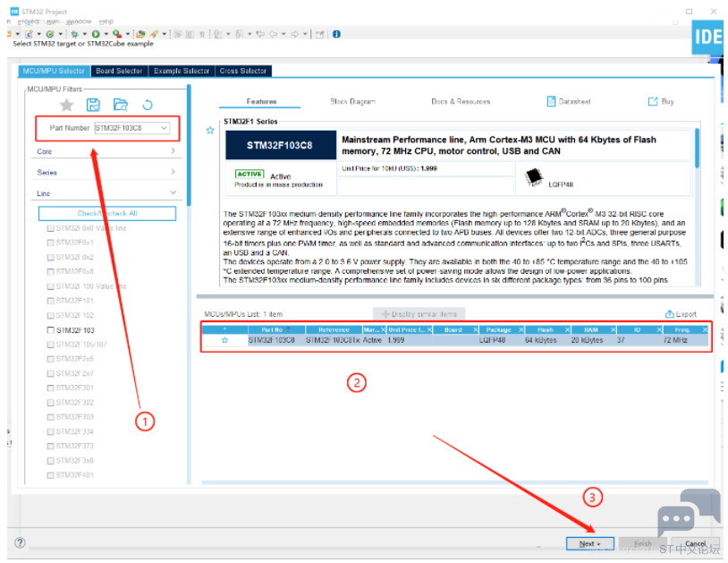Toggle the STM32F103 line checkbox

pos(51,330)
